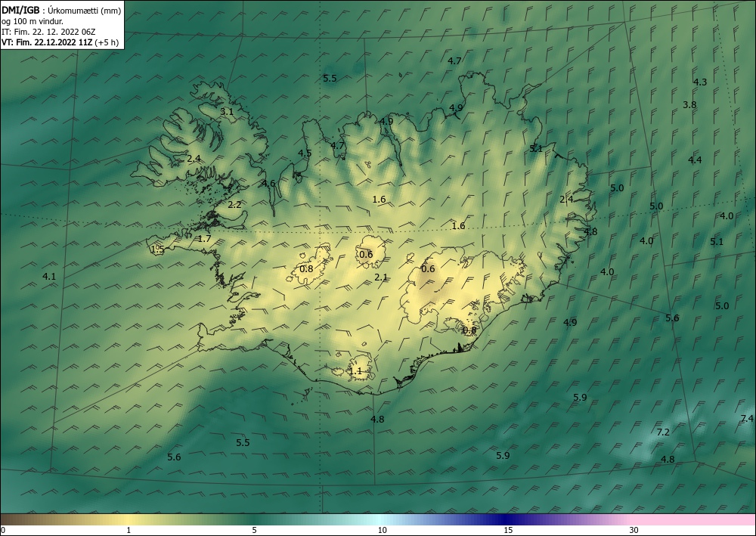Click the 15 label on the color scale

[508, 531]
